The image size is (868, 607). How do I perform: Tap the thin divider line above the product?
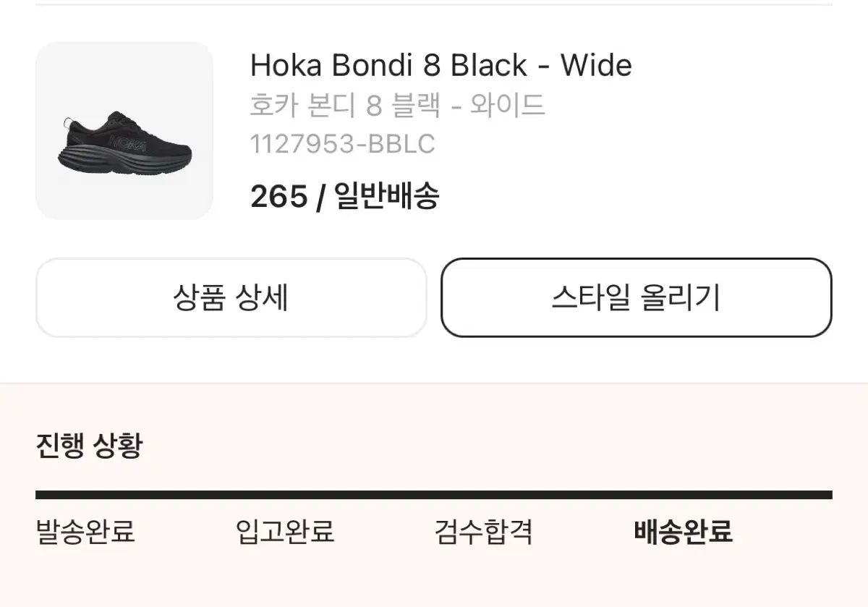(x=434, y=5)
